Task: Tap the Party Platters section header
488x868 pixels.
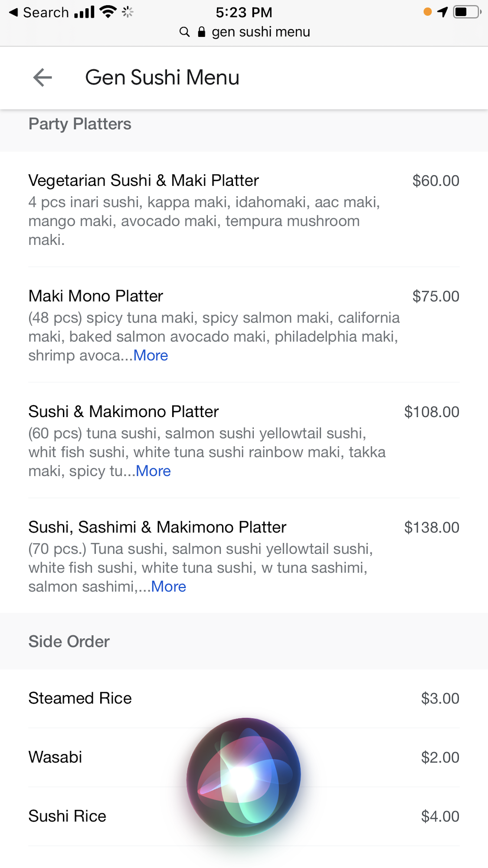Action: (80, 124)
